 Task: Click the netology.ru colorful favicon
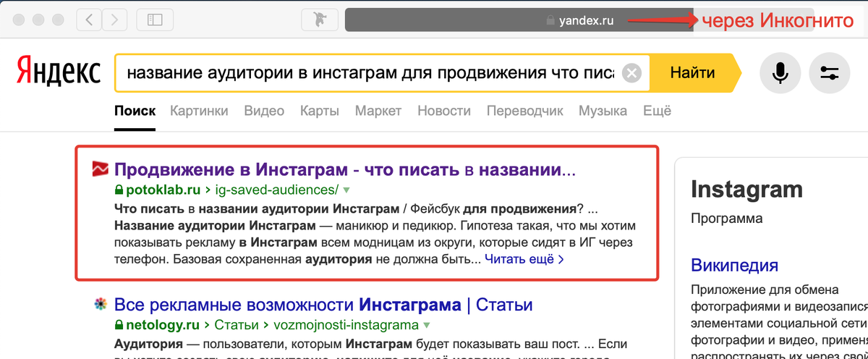(x=100, y=304)
